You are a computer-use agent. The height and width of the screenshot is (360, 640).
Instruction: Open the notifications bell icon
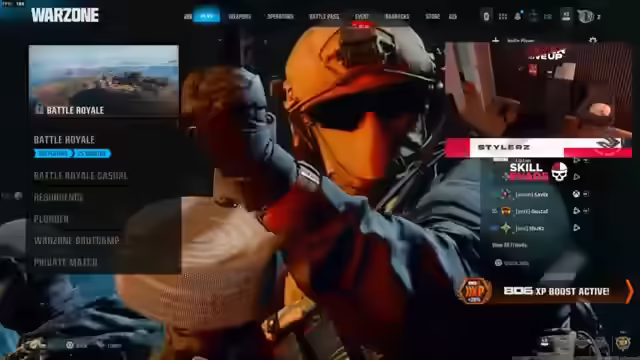click(x=518, y=16)
